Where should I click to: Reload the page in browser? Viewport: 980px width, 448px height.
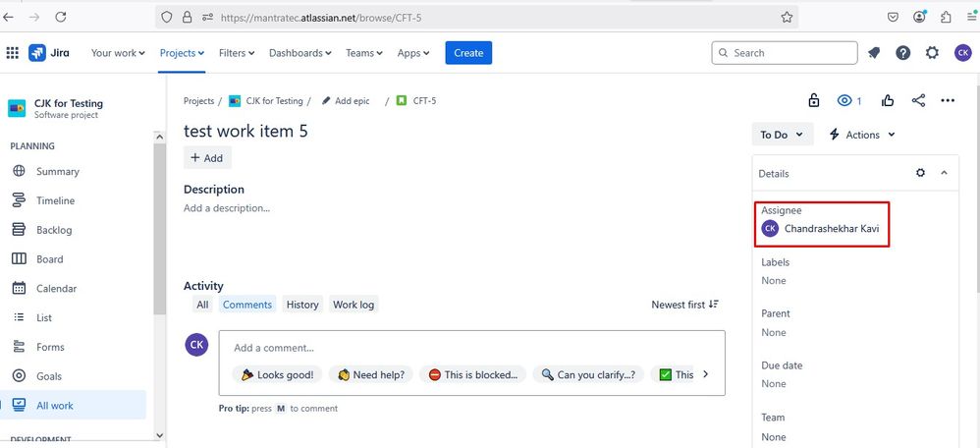point(61,17)
